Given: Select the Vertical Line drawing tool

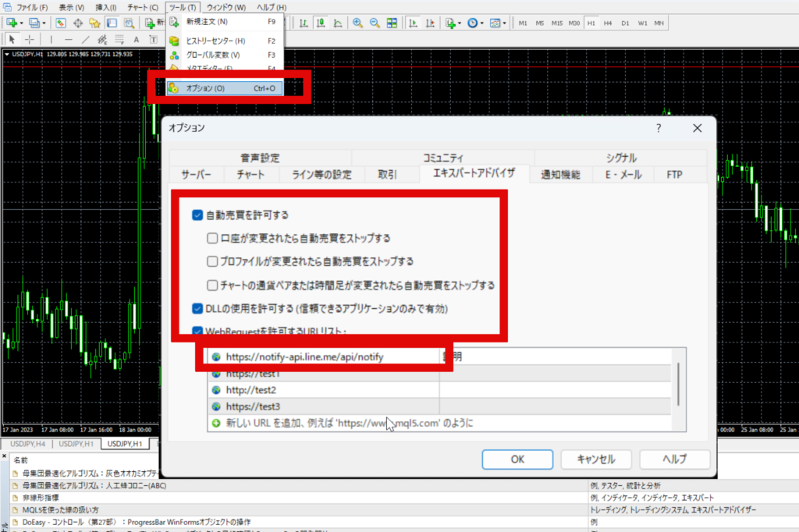Looking at the screenshot, I should point(51,39).
